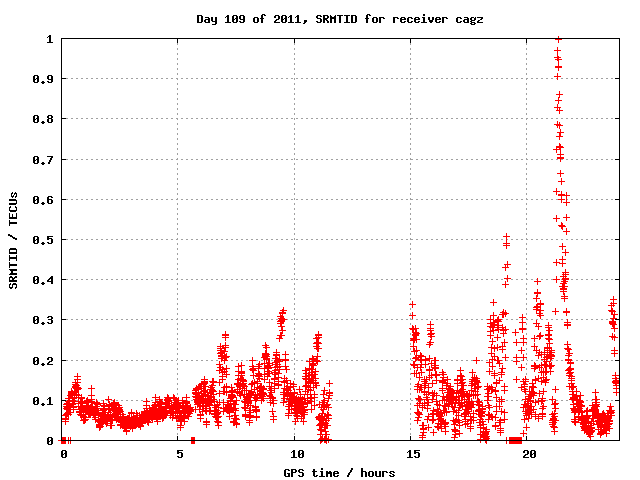Click the y-axis tick label "0.5"

pos(44,240)
